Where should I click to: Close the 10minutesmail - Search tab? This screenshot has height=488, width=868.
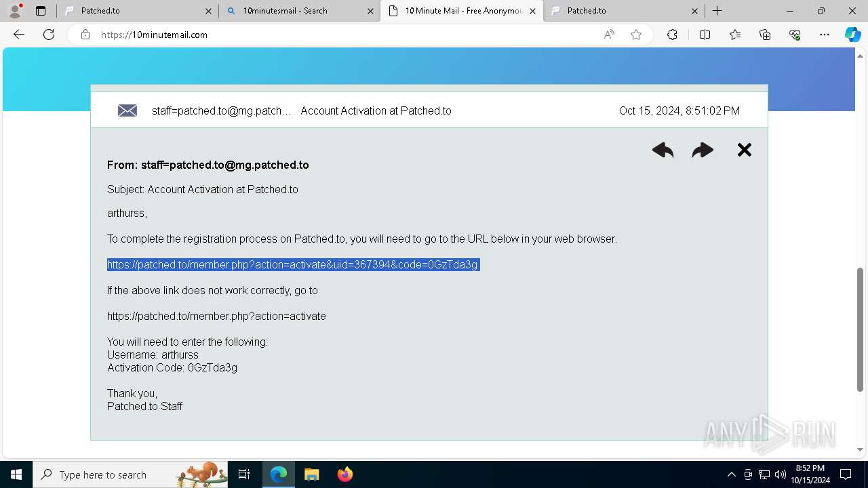(x=370, y=11)
